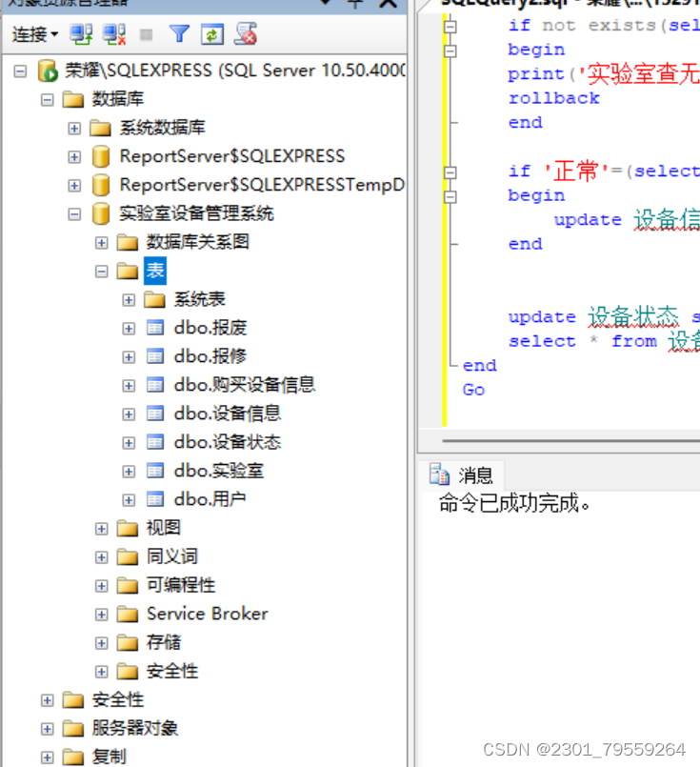Expand the dbo.设备信息 table node
This screenshot has height=767, width=700.
pos(129,414)
